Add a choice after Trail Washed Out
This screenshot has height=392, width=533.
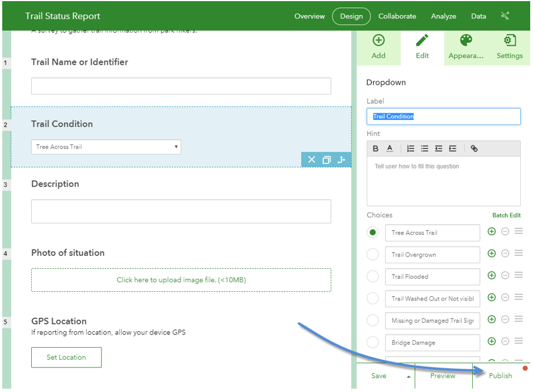[x=492, y=297]
